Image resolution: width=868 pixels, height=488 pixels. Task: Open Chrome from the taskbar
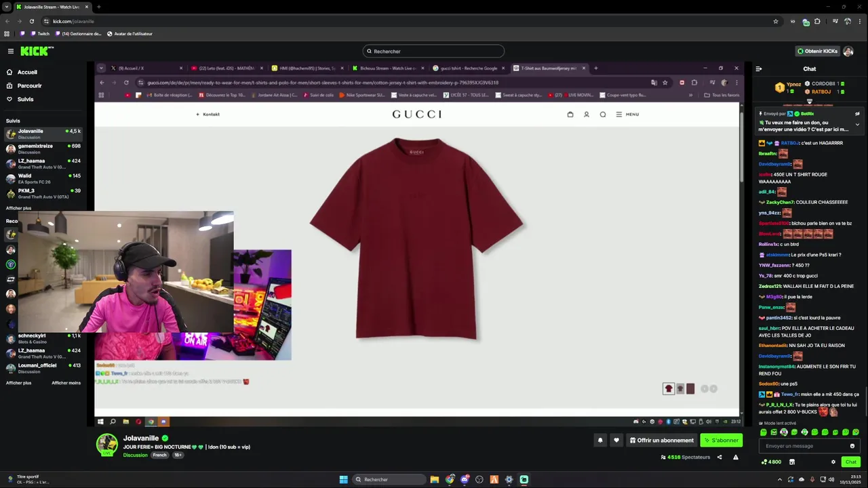point(450,479)
